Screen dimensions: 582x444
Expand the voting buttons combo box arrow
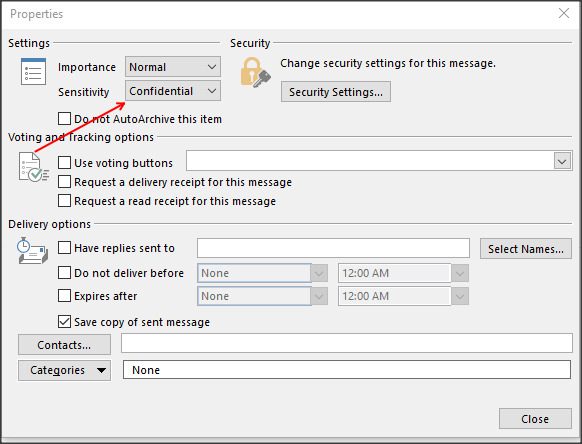coord(563,161)
